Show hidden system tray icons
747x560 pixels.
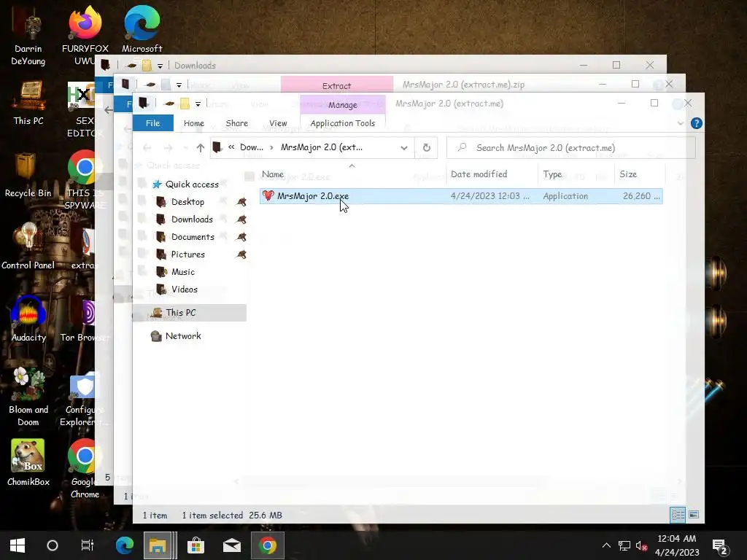606,545
